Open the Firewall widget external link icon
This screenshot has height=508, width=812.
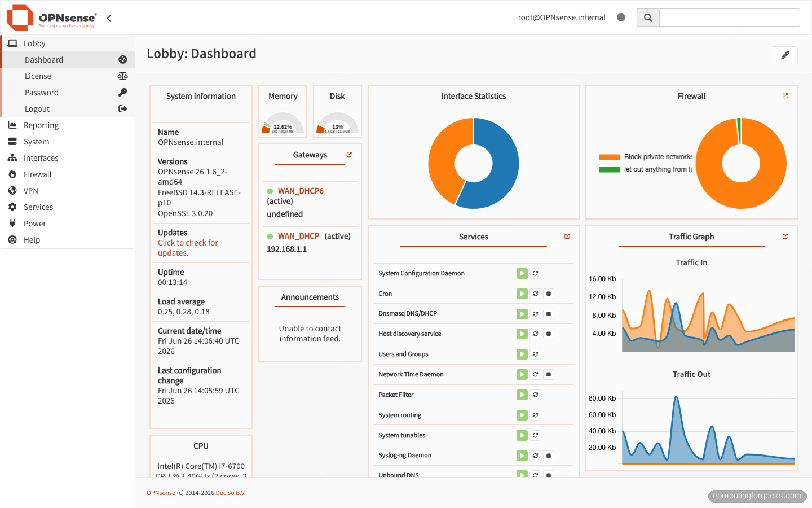(x=785, y=96)
